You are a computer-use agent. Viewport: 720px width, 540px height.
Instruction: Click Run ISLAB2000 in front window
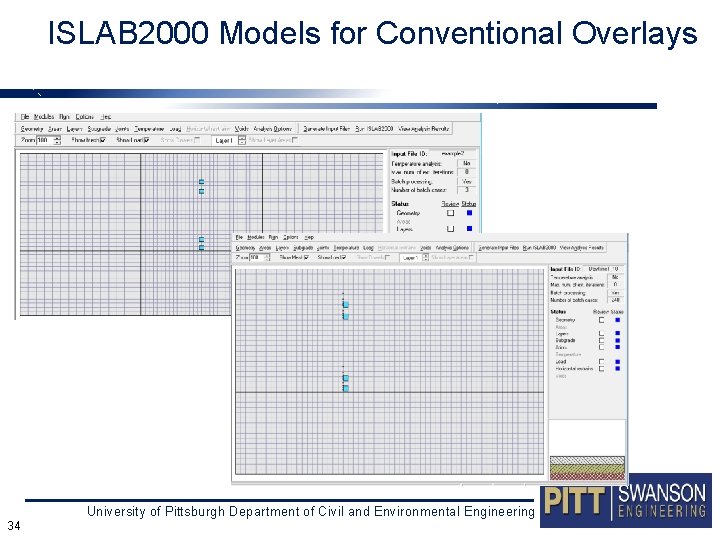point(540,248)
